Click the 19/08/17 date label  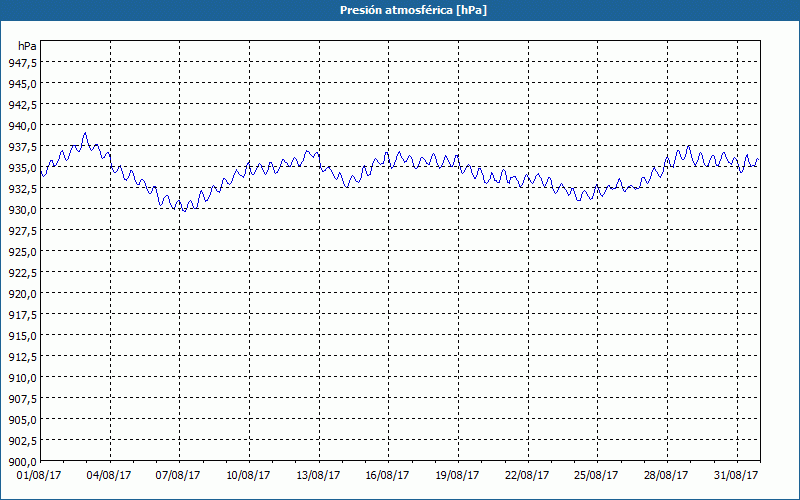tap(457, 475)
